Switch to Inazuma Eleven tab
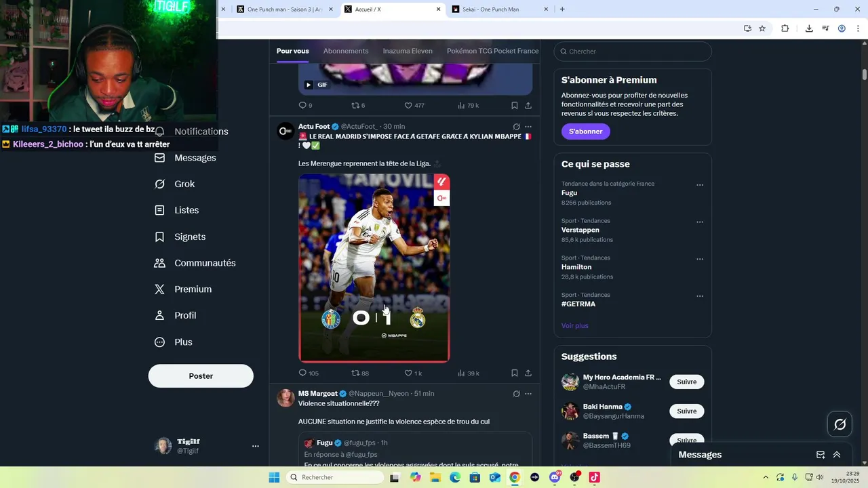The height and width of the screenshot is (488, 868). [408, 51]
